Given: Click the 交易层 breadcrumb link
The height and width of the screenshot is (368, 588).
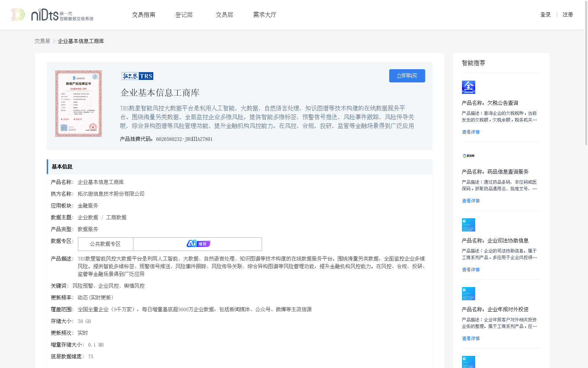Looking at the screenshot, I should pyautogui.click(x=42, y=41).
